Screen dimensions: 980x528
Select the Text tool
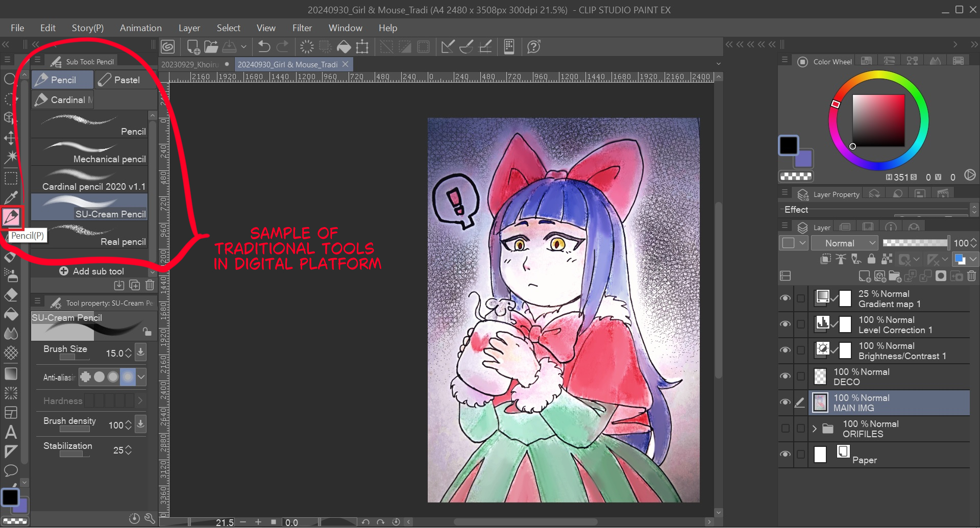click(10, 433)
